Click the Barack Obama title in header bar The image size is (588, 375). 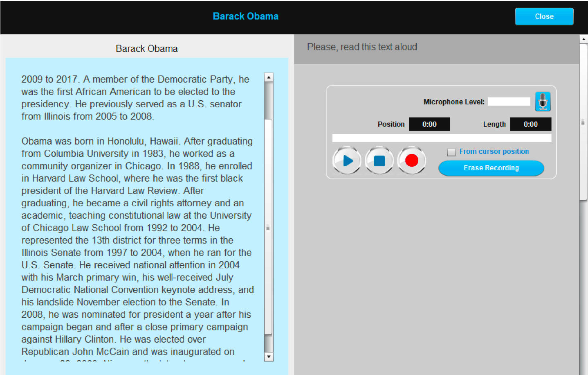pyautogui.click(x=246, y=16)
